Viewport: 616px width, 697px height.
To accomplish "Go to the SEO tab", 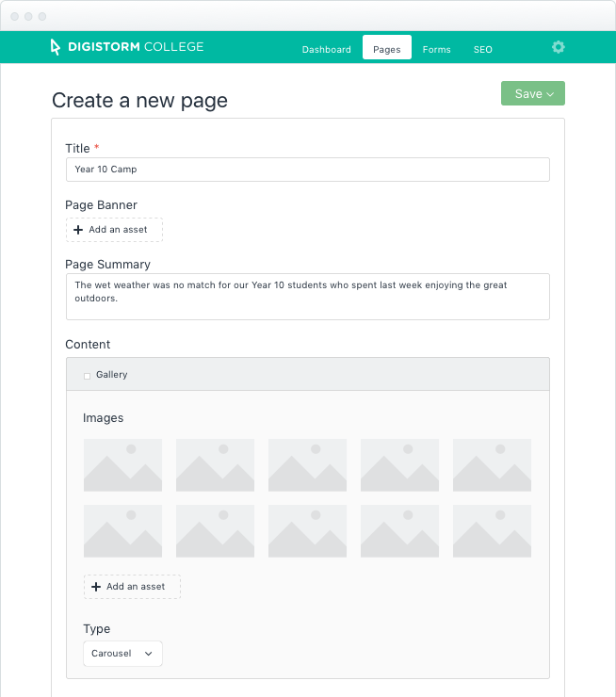I will coord(482,49).
